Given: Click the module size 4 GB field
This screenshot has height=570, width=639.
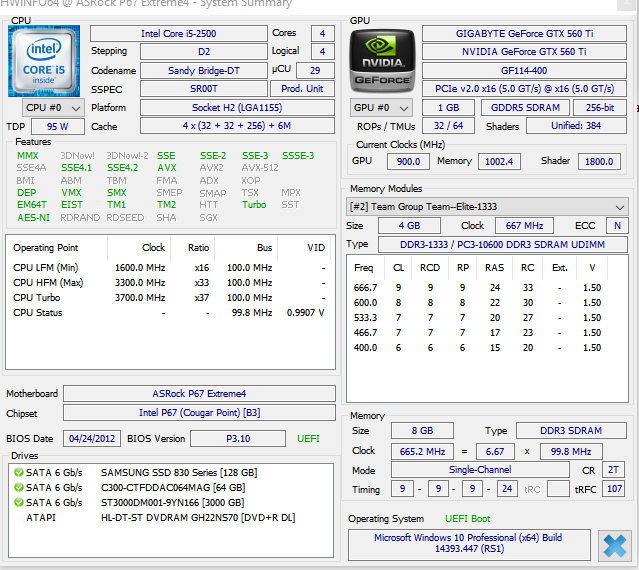Looking at the screenshot, I should pyautogui.click(x=409, y=226).
